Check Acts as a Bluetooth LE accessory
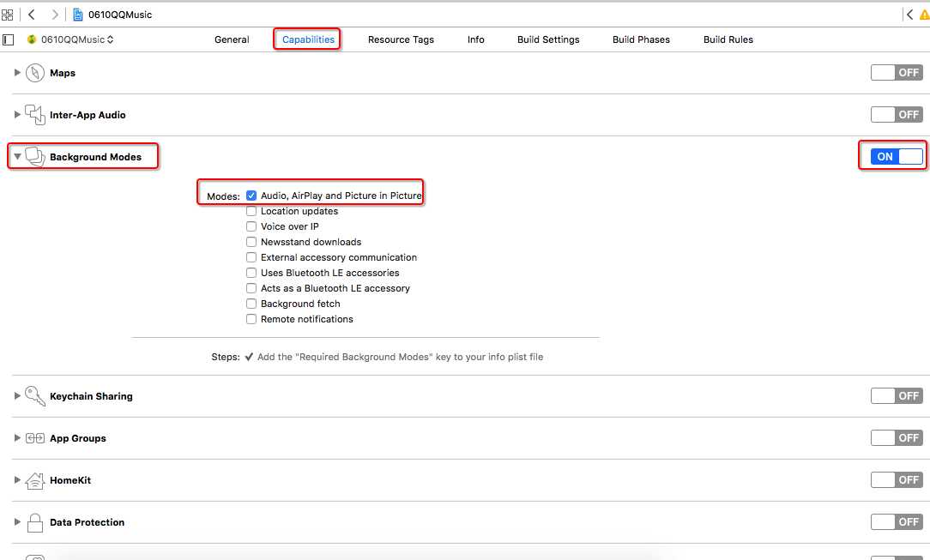This screenshot has width=930, height=560. (x=251, y=288)
